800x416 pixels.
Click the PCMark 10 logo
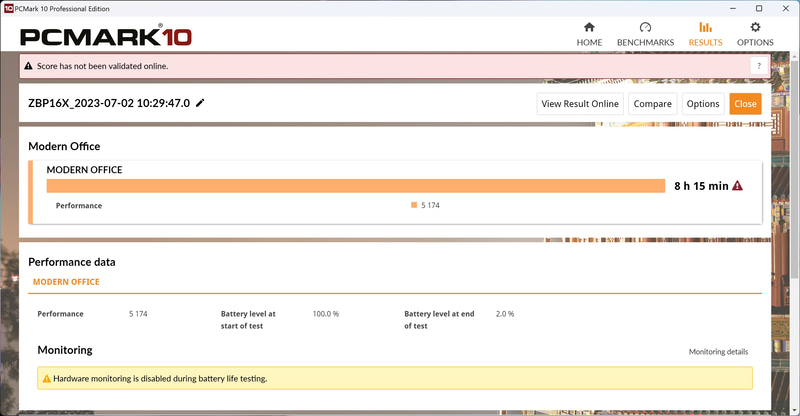[x=106, y=36]
